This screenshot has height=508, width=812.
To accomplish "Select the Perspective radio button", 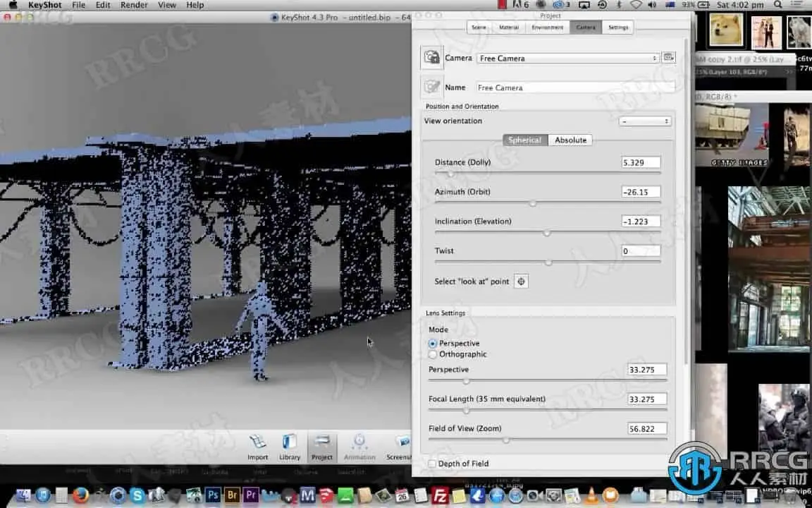I will (433, 344).
